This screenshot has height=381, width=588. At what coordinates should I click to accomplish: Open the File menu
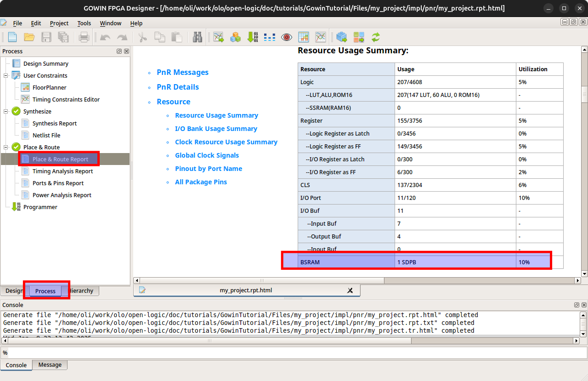pyautogui.click(x=17, y=23)
